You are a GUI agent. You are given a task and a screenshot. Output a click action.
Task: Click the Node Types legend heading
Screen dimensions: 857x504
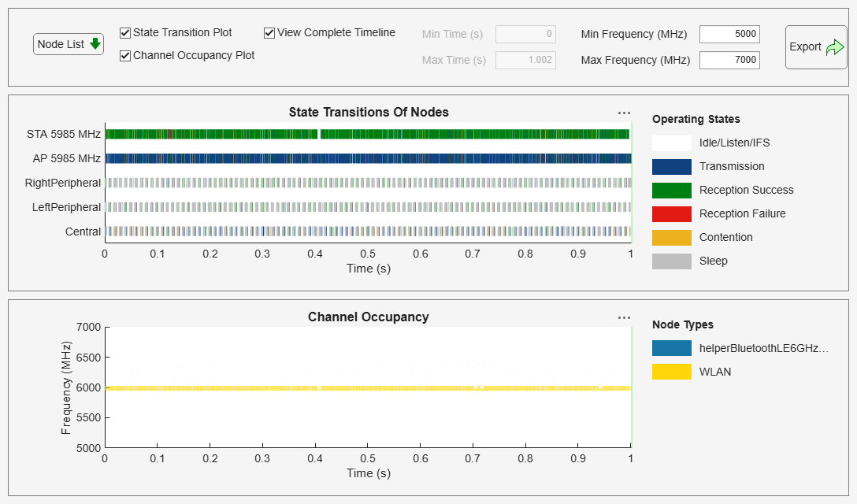(x=683, y=324)
